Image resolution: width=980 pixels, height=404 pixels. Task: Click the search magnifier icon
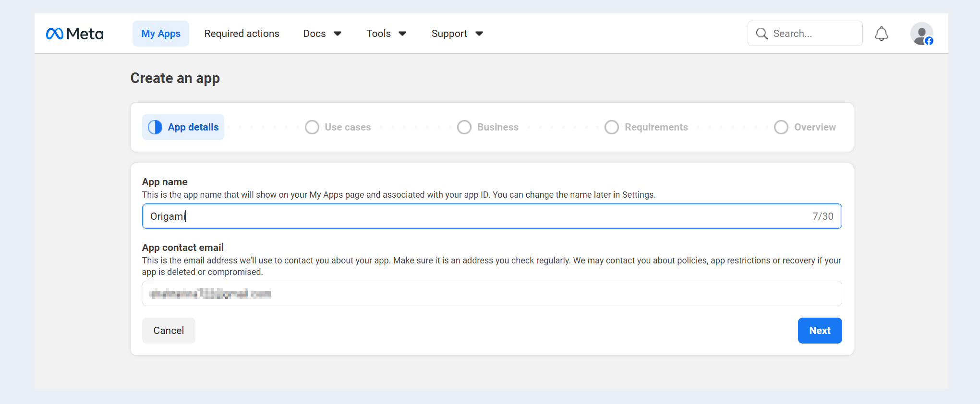pos(762,34)
